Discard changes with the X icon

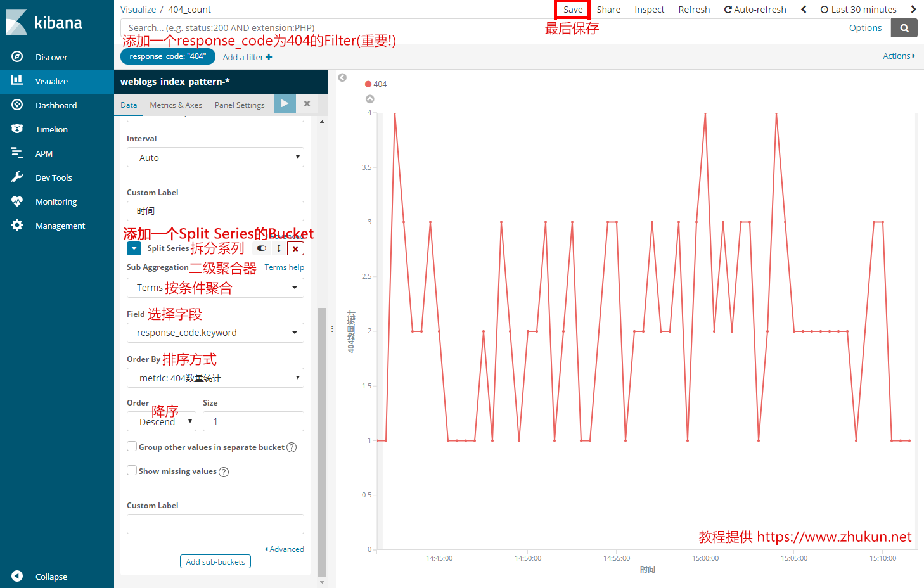coord(307,103)
